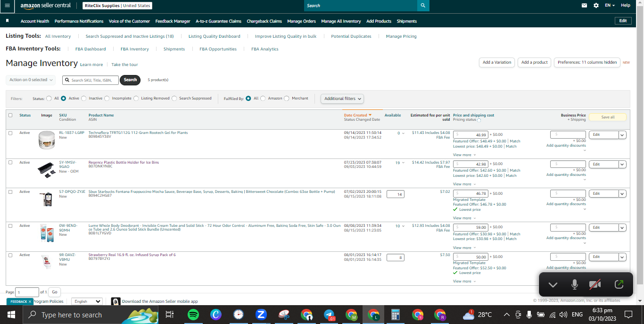
Task: Open Manage Orders in nav bar
Action: 301,21
